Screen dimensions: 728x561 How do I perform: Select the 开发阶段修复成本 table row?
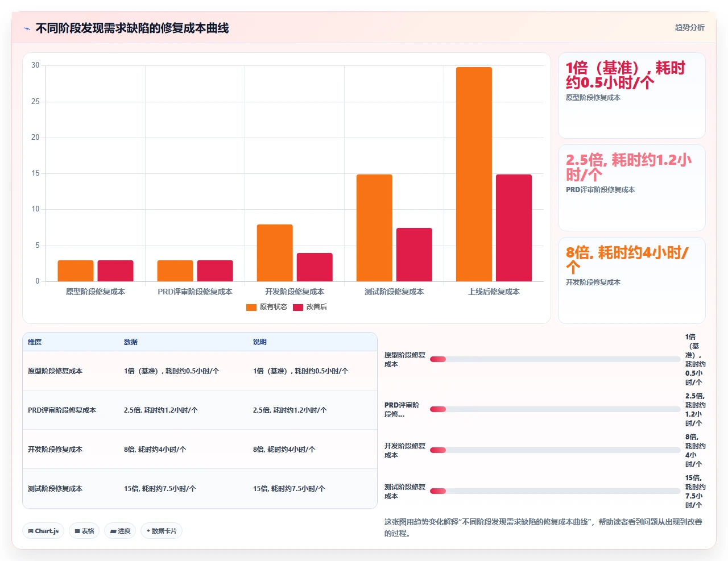(x=200, y=449)
